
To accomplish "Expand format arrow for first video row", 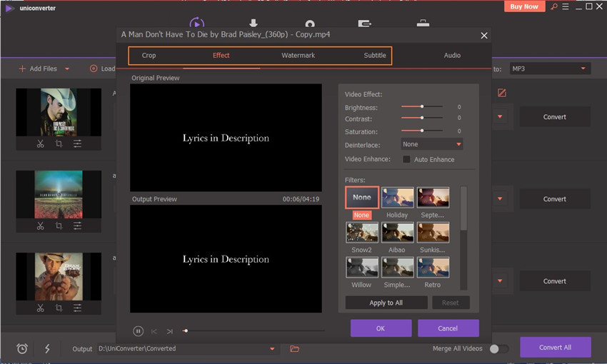I will click(x=500, y=116).
